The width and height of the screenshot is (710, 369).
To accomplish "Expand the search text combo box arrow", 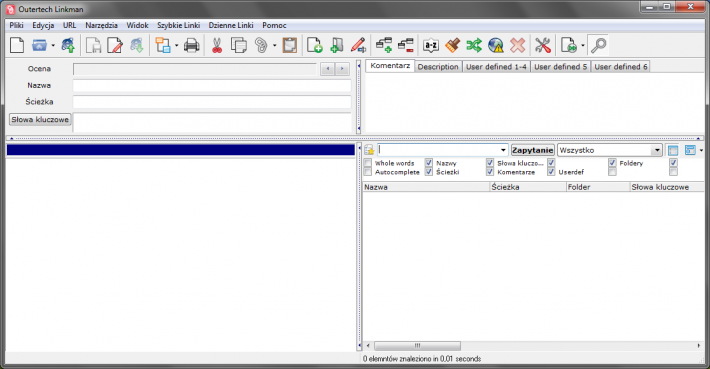I will pyautogui.click(x=503, y=150).
